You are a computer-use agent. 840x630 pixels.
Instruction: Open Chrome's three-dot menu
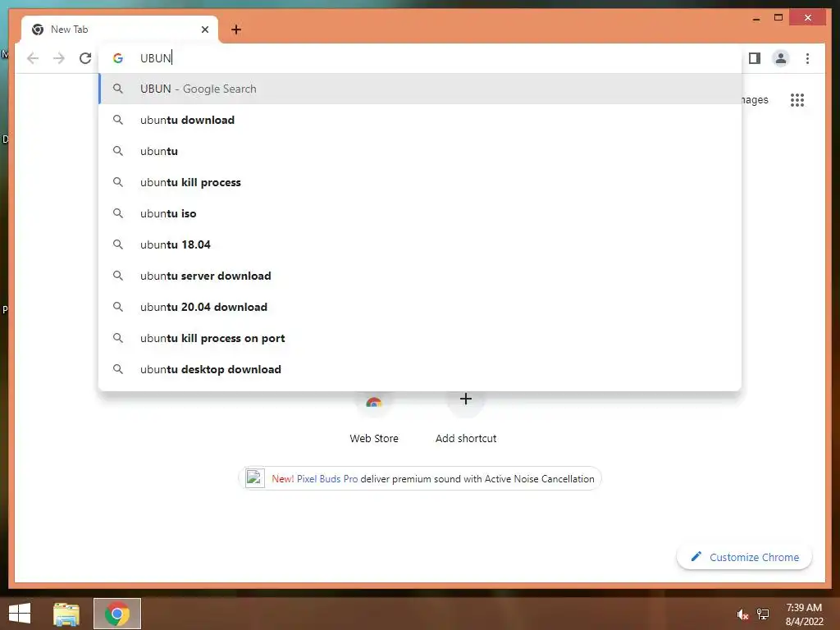(807, 58)
